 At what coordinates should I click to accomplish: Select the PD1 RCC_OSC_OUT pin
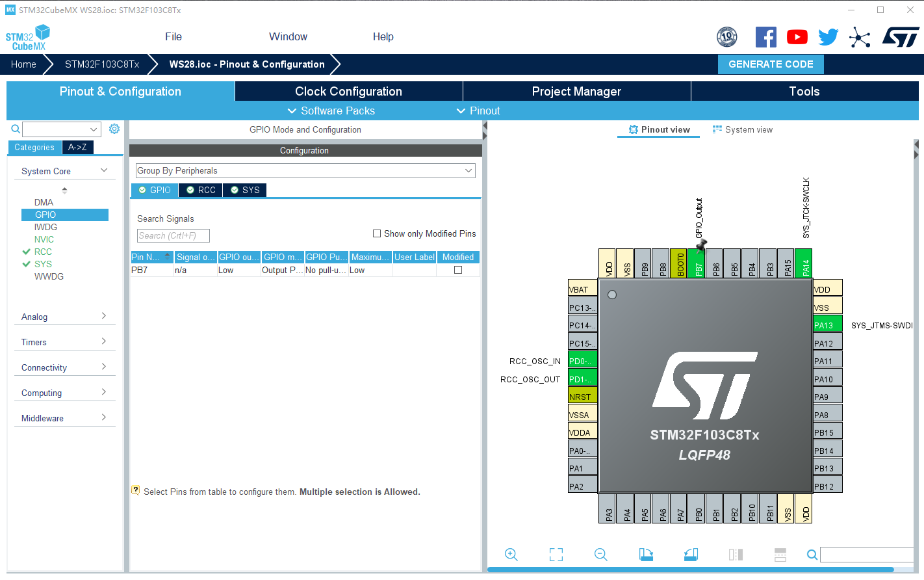(x=582, y=378)
